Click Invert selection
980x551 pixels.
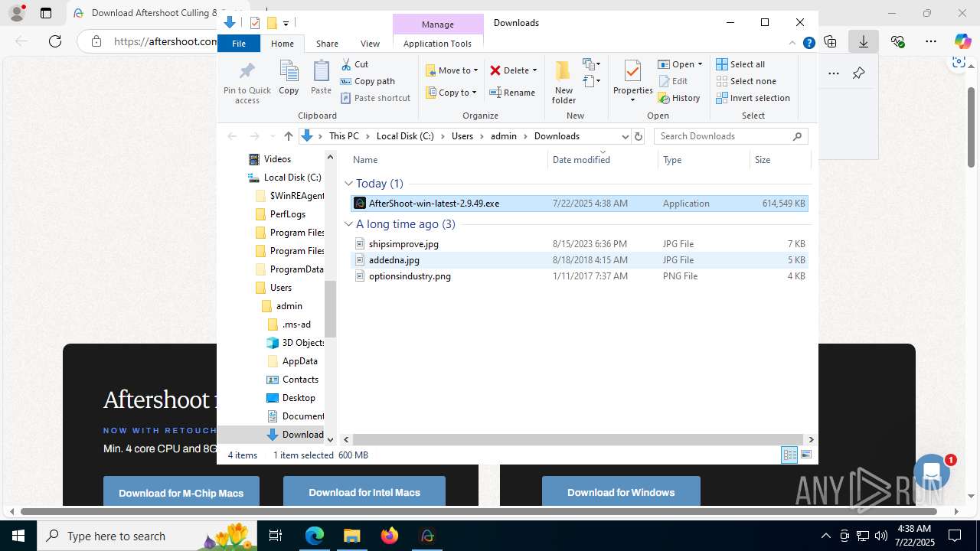pyautogui.click(x=753, y=98)
